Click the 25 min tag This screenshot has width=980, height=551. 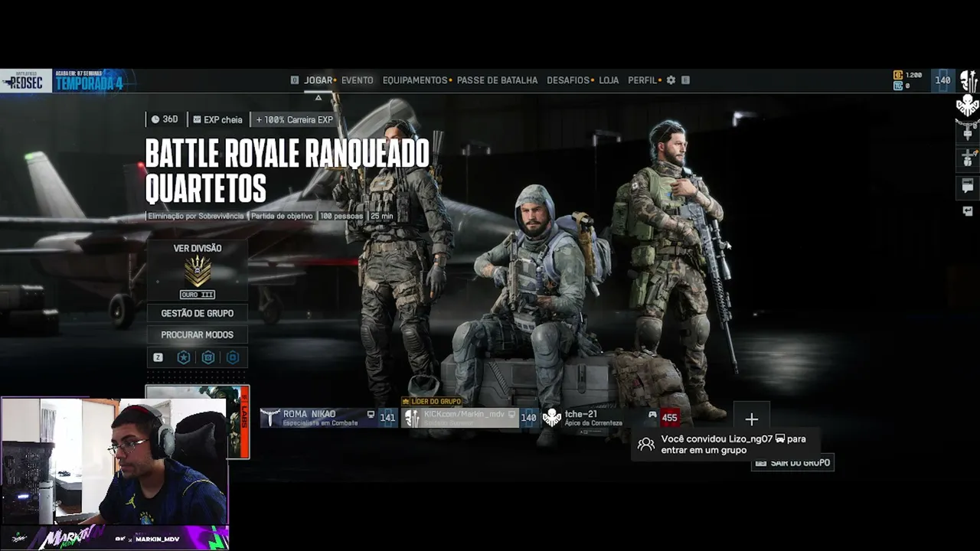click(x=382, y=217)
